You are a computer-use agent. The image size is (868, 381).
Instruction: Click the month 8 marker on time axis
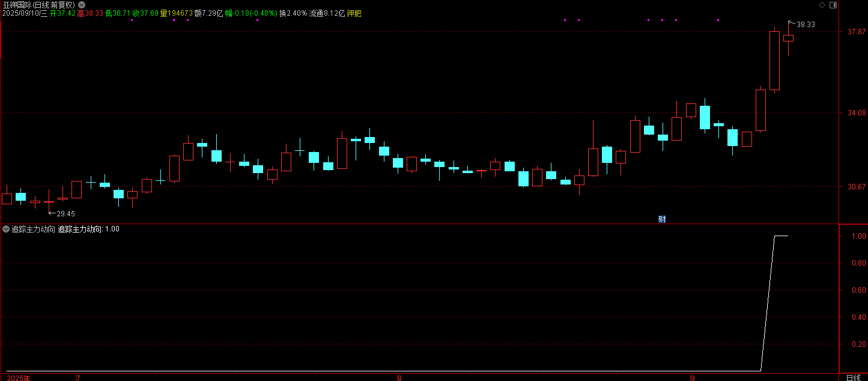click(x=399, y=378)
